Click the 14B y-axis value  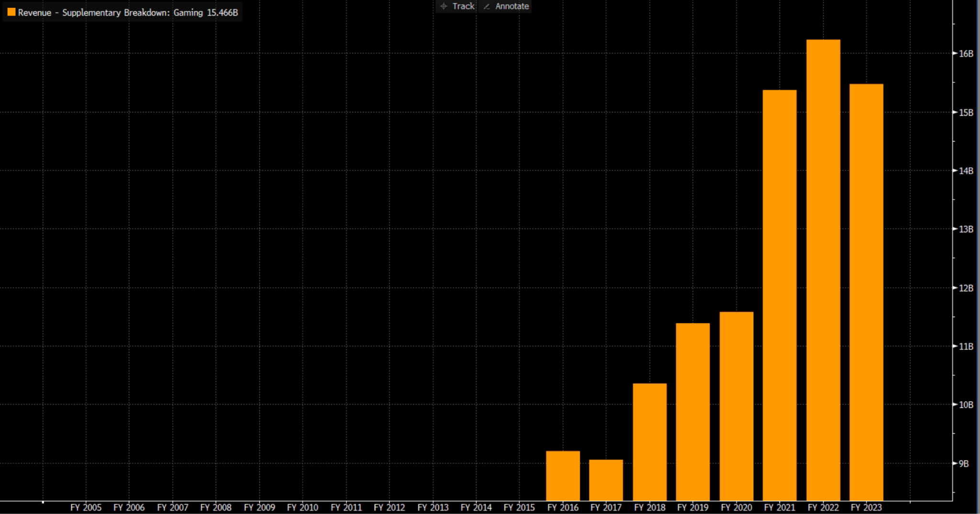966,171
